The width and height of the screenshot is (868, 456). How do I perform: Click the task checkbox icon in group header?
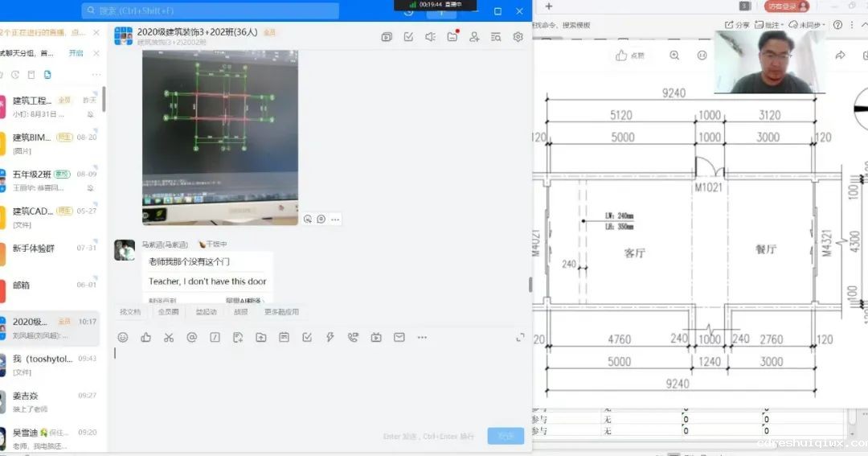(x=408, y=37)
